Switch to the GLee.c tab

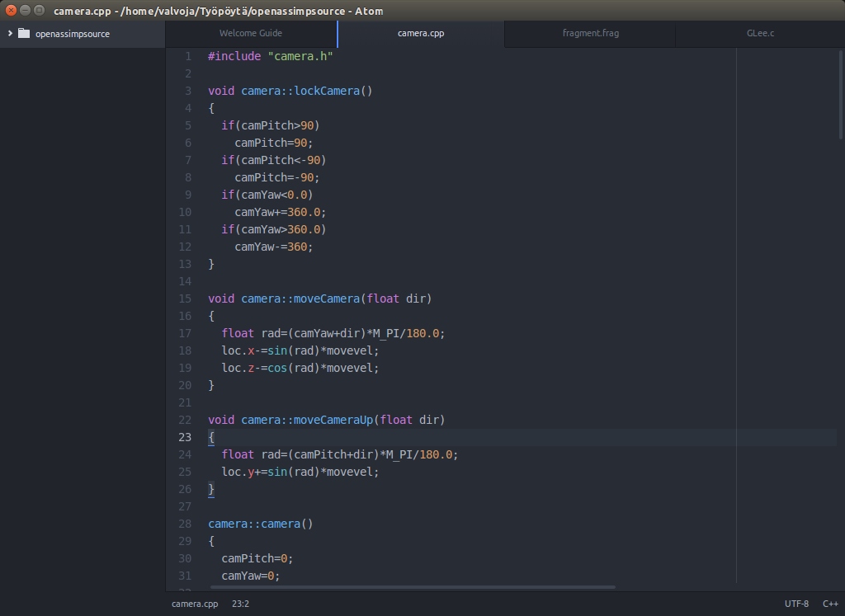click(759, 34)
